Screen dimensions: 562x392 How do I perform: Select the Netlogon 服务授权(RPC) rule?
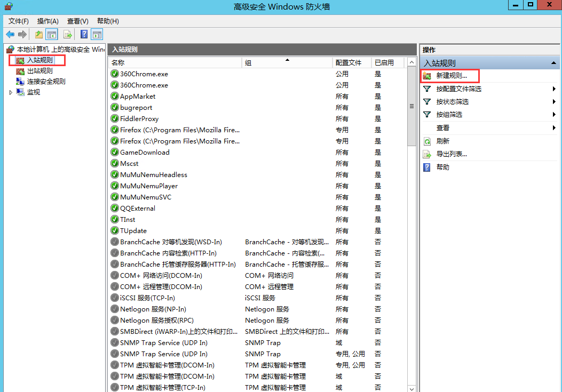click(x=257, y=321)
